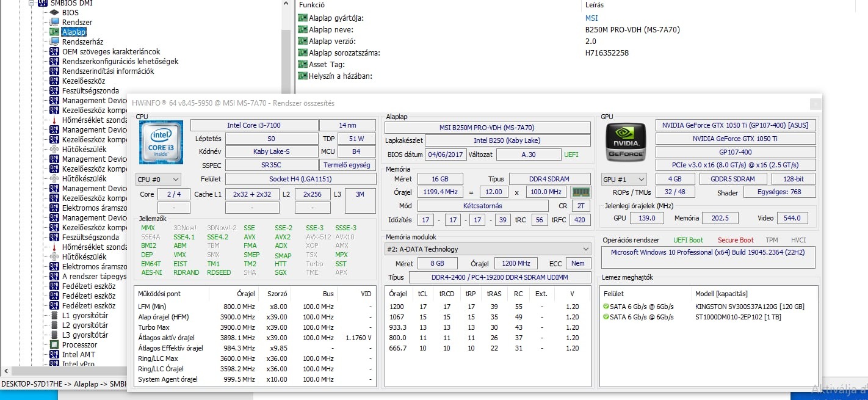Click the PCIe v3.0 x16 bus field
Screen dimensions: 868x400
(x=736, y=165)
